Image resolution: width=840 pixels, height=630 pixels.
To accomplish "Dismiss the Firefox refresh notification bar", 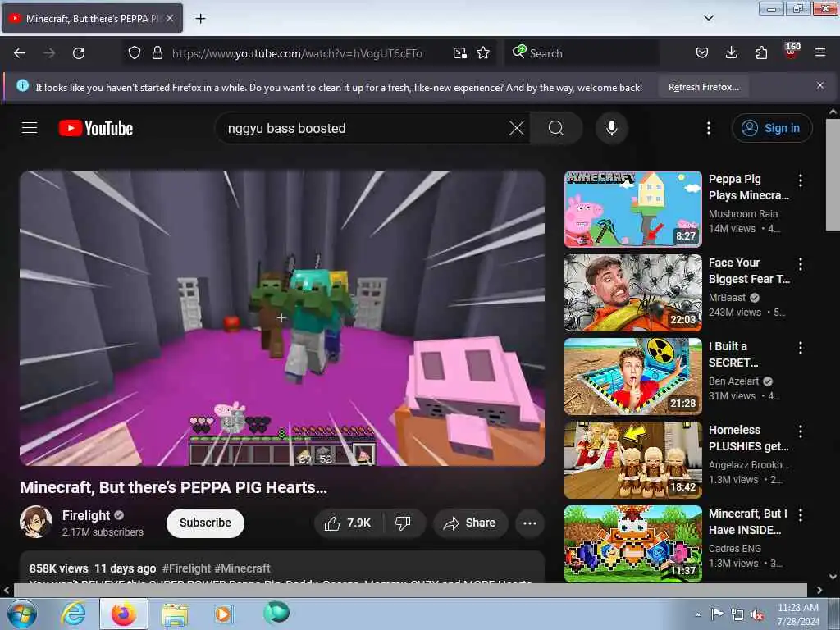I will [820, 85].
